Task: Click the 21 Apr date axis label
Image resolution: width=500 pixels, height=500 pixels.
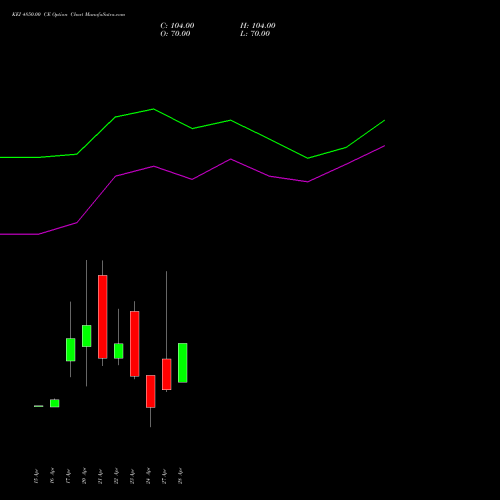Action: point(100,476)
